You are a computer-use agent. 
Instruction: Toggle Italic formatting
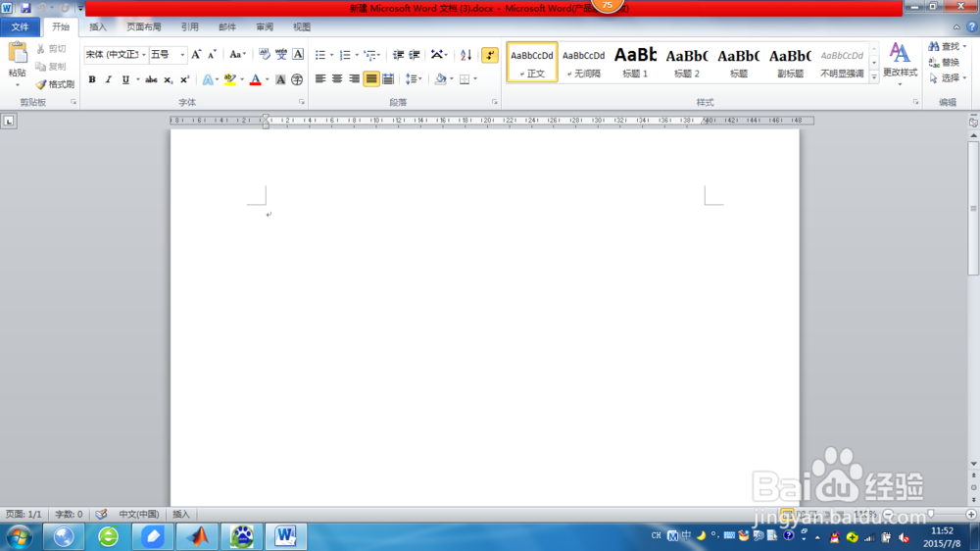coord(109,79)
